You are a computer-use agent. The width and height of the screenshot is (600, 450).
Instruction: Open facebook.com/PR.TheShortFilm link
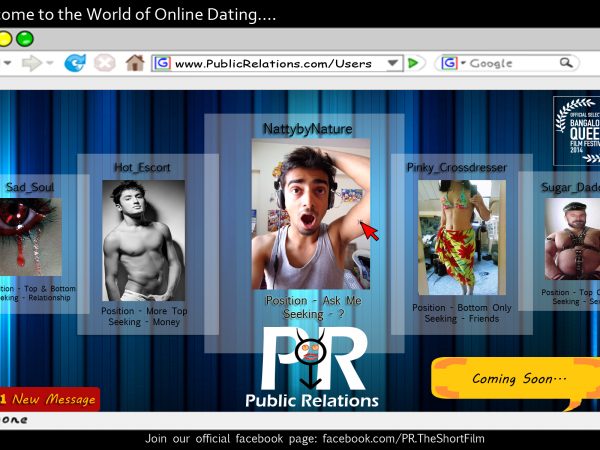(403, 439)
